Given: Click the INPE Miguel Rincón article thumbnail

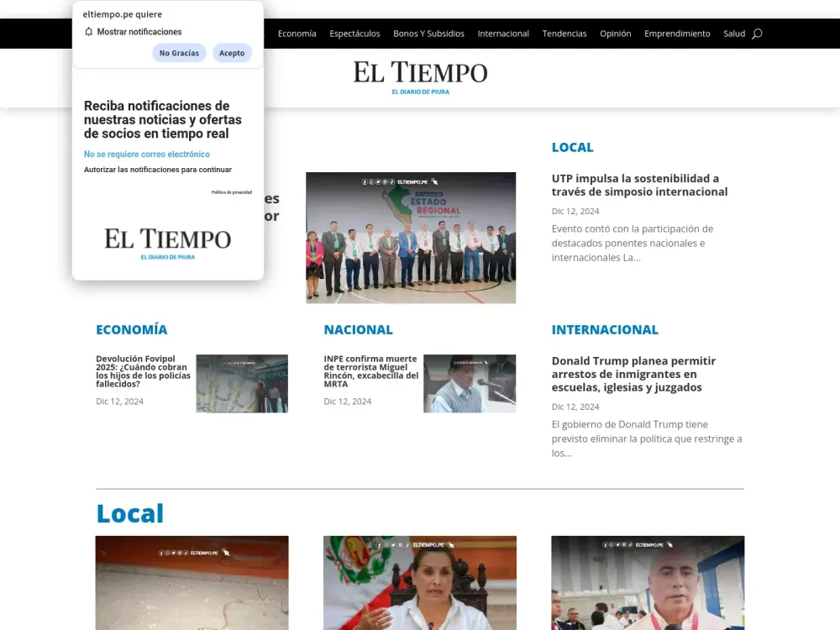Looking at the screenshot, I should click(470, 384).
